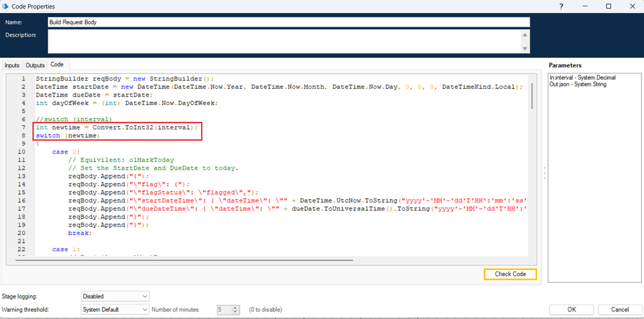Click the Cancel button

tap(620, 309)
